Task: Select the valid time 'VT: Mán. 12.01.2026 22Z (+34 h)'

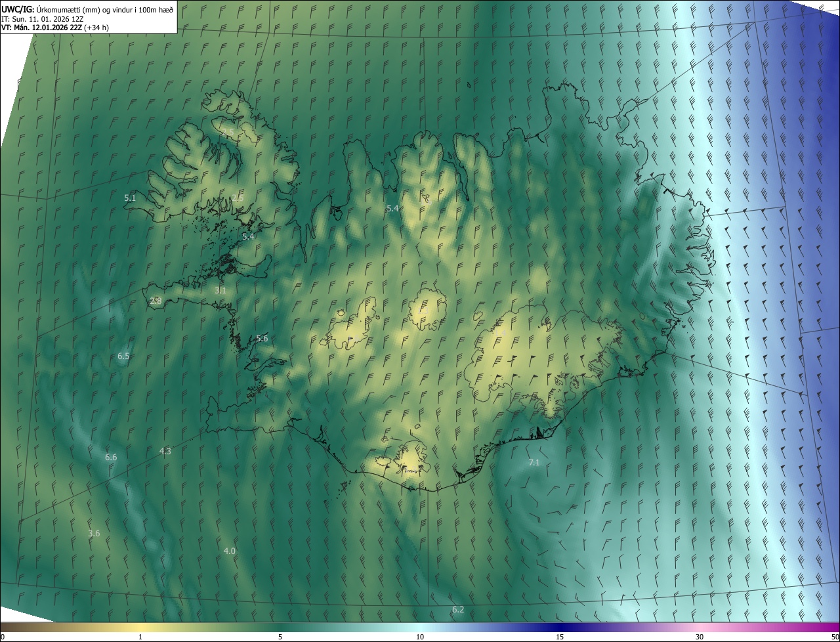Action: point(55,28)
